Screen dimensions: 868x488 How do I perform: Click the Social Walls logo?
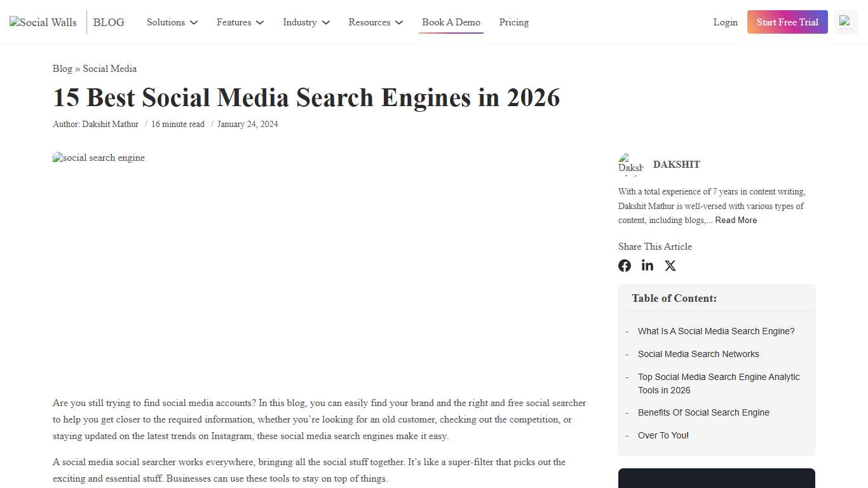point(42,22)
